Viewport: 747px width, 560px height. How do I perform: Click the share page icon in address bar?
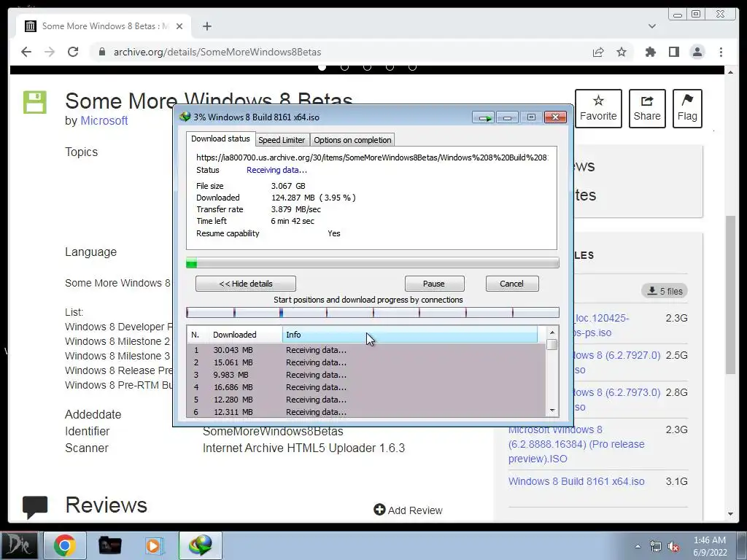coord(598,52)
